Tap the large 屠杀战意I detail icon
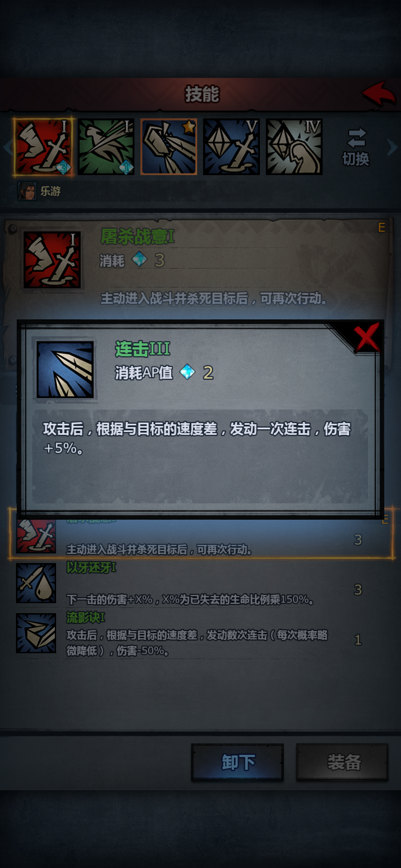Image resolution: width=401 pixels, height=868 pixels. (x=52, y=260)
